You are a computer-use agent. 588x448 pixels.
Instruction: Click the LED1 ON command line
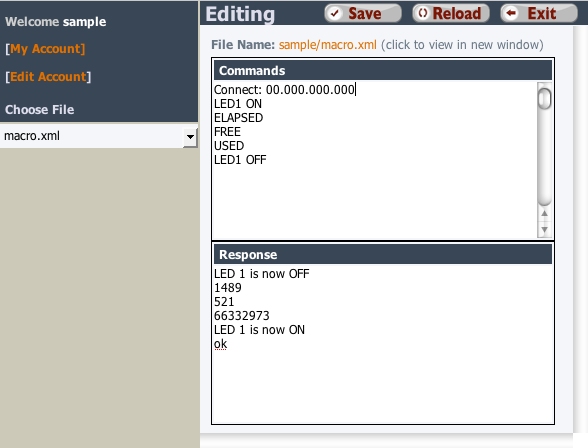pyautogui.click(x=238, y=104)
